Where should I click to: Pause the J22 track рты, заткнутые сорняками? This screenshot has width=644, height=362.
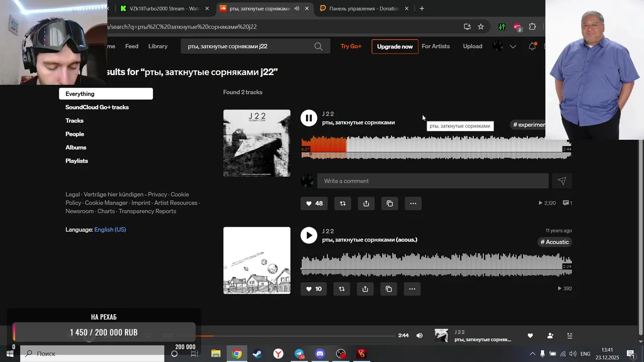coord(309,118)
